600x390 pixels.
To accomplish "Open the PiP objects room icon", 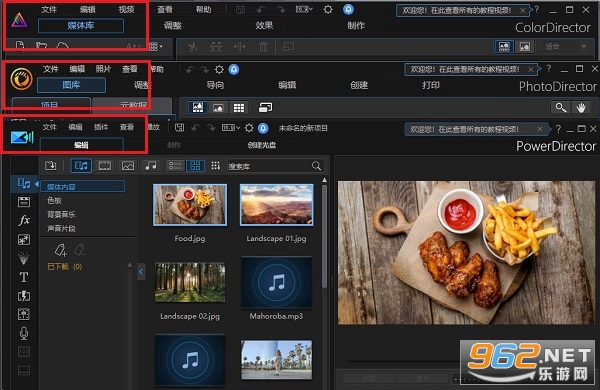I will tap(24, 240).
